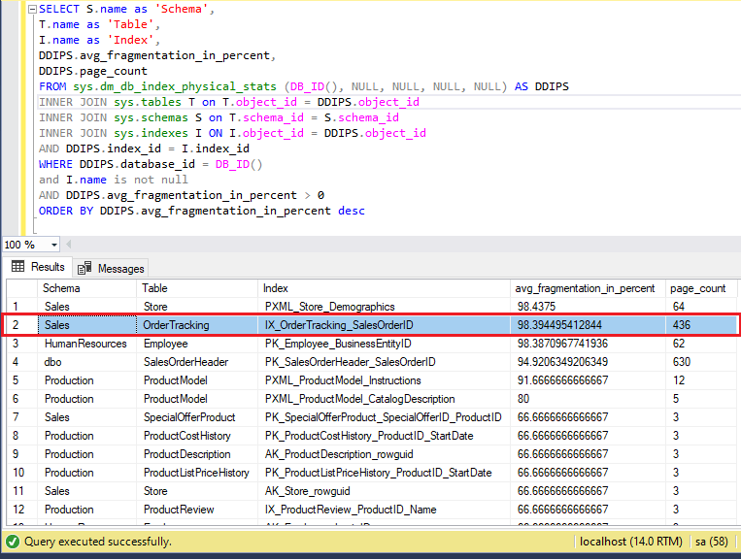Click the PK_SpecialOfferProduct_SpecialOfferID_ProductID cell
The height and width of the screenshot is (560, 741).
(385, 417)
